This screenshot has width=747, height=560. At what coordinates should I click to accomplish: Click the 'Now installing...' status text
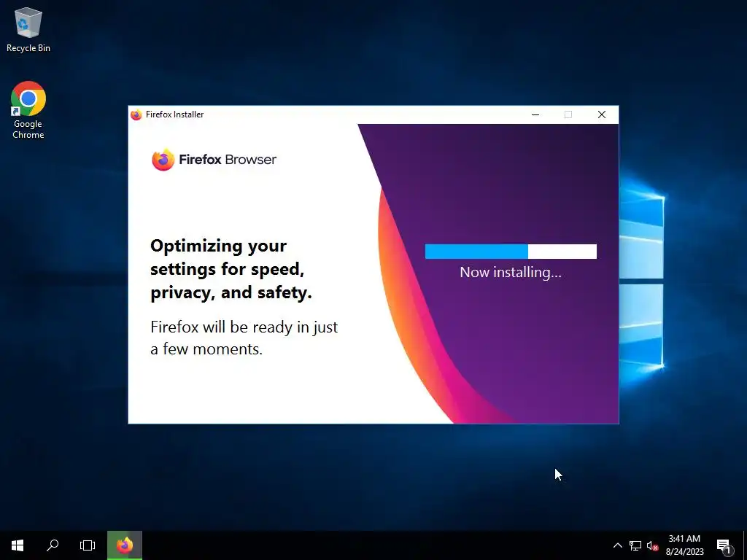pos(511,273)
